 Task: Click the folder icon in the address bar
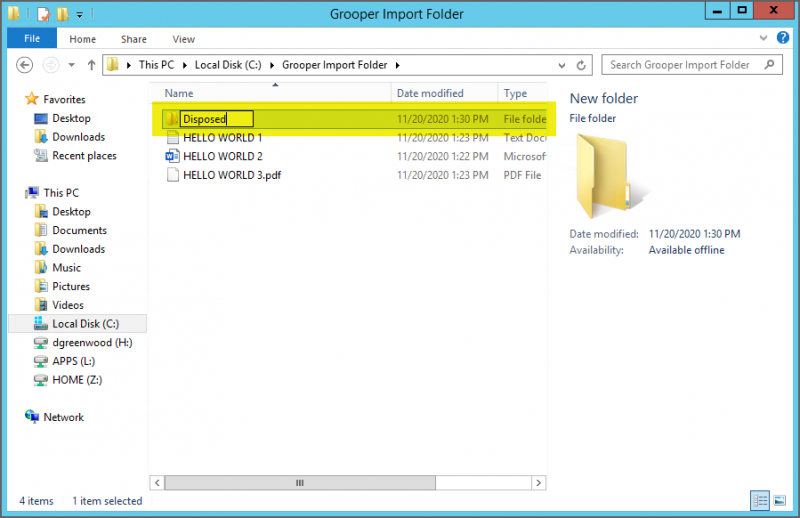click(113, 65)
